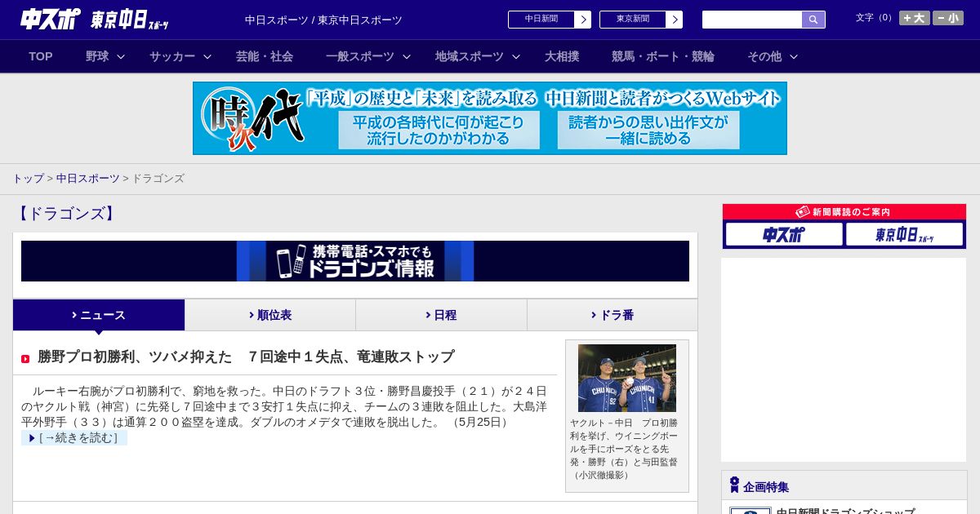Screen dimensions: 980x514
Task: Decrease text size with the －小 button
Action: [948, 18]
